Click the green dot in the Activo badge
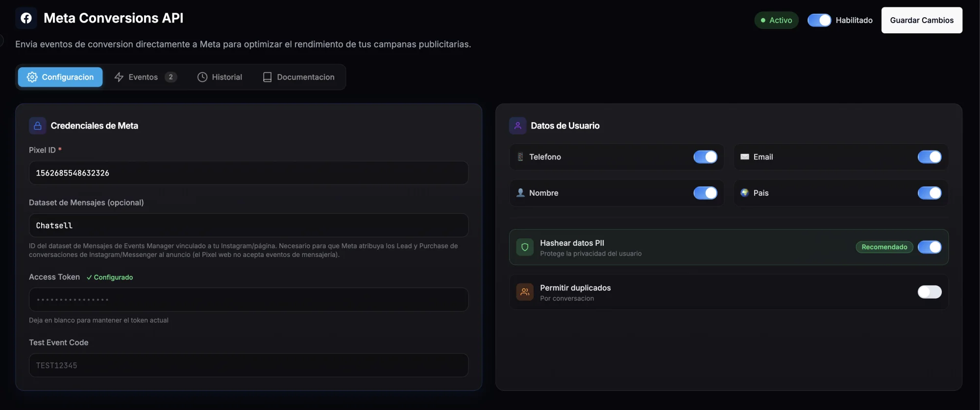980x410 pixels. click(763, 20)
